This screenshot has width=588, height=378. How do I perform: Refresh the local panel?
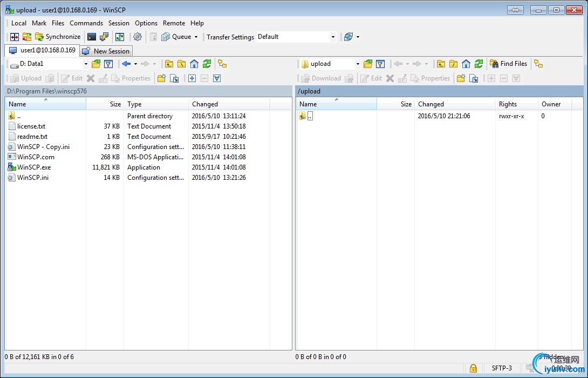(207, 64)
